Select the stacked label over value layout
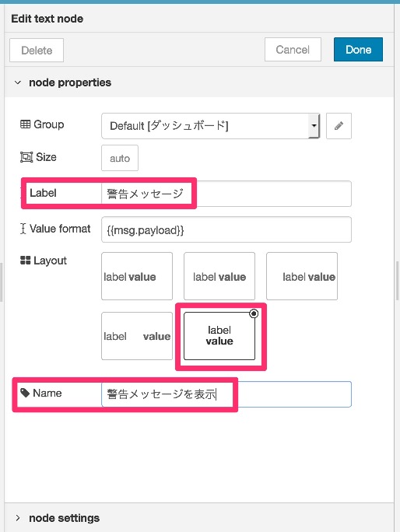This screenshot has width=400, height=532. pos(219,336)
